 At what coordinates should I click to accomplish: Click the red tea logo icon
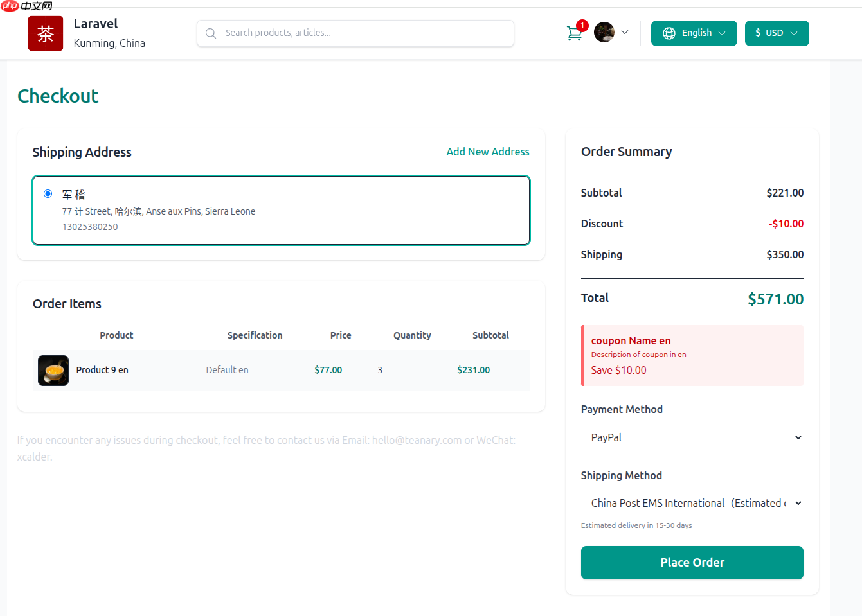46,33
